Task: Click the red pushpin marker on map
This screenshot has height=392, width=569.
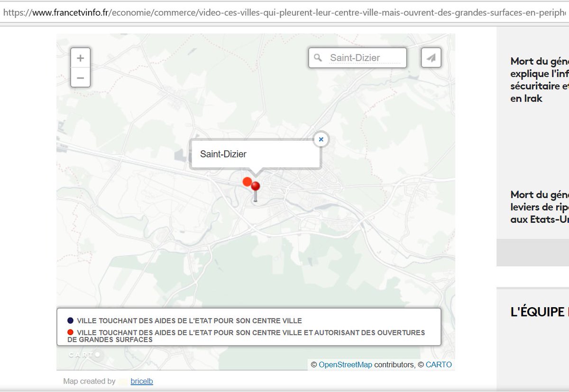Action: coord(256,191)
